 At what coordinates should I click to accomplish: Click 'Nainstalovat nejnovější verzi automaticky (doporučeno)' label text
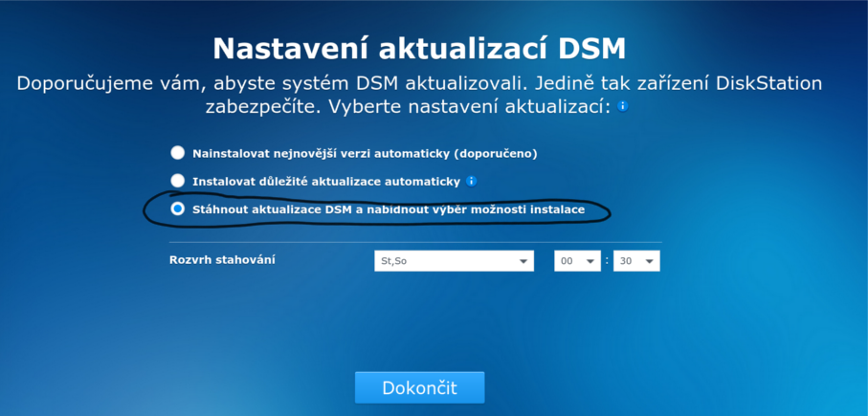coord(365,154)
